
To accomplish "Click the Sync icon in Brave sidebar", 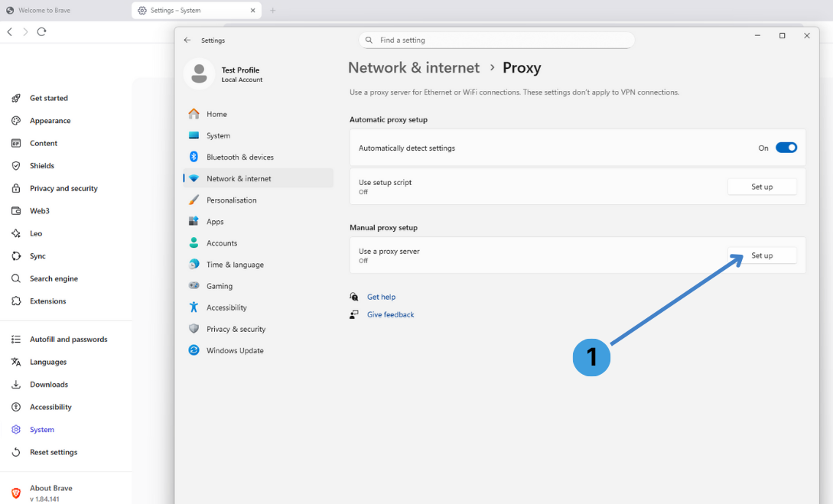I will click(16, 256).
